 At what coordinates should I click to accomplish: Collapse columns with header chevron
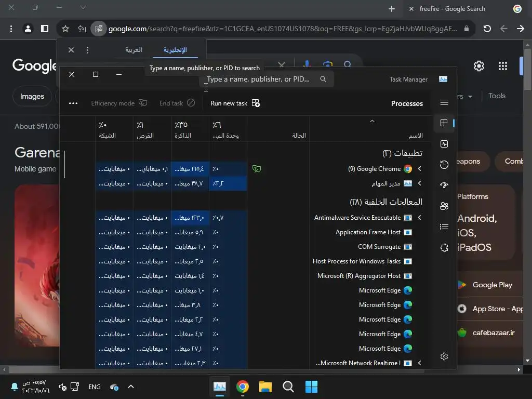pos(372,121)
